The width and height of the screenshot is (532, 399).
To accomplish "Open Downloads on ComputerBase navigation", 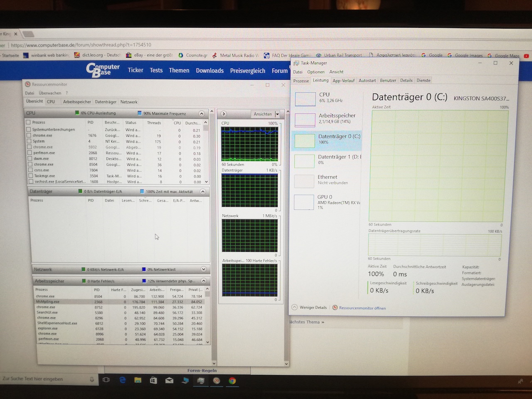I will point(210,71).
